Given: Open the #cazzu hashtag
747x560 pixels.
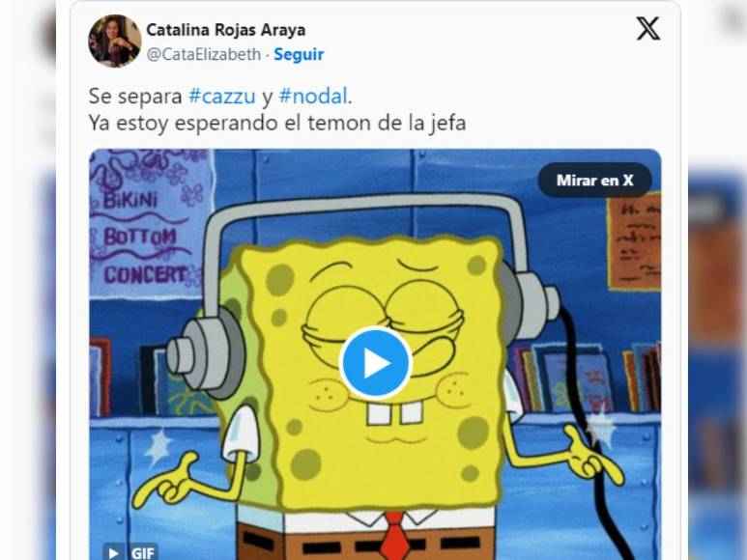Looking at the screenshot, I should pyautogui.click(x=222, y=97).
